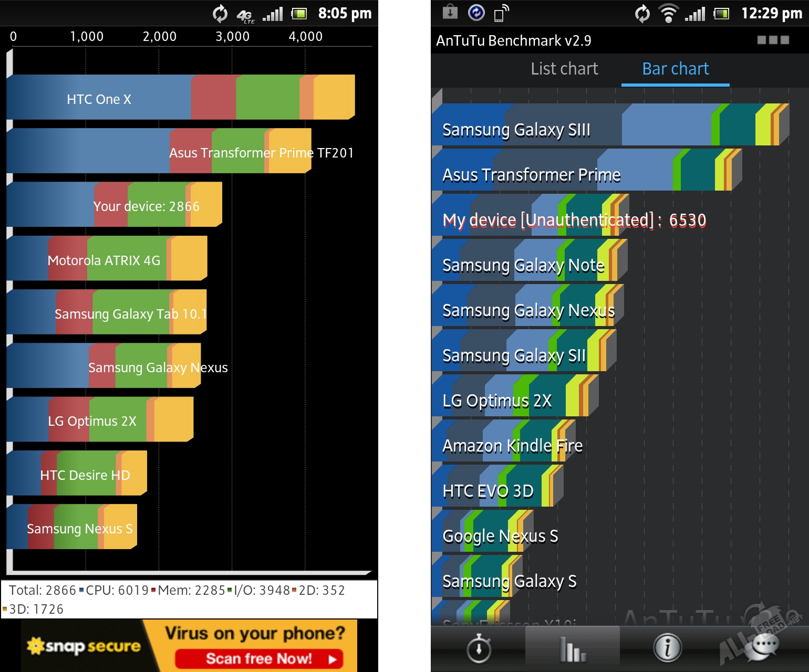Tap the My device [Unauthenticated] 6530 bar
809x672 pixels.
click(530, 216)
